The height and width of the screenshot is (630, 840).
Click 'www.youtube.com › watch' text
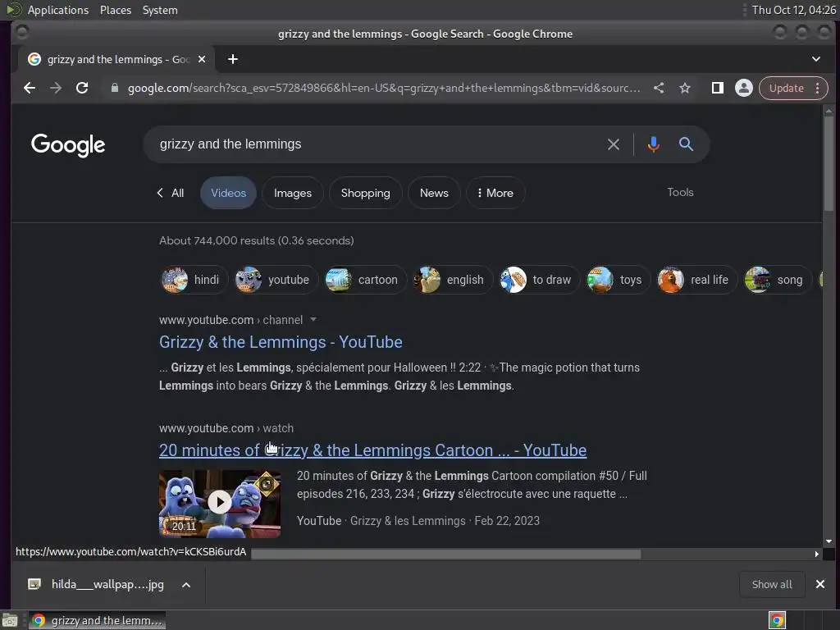coord(226,428)
